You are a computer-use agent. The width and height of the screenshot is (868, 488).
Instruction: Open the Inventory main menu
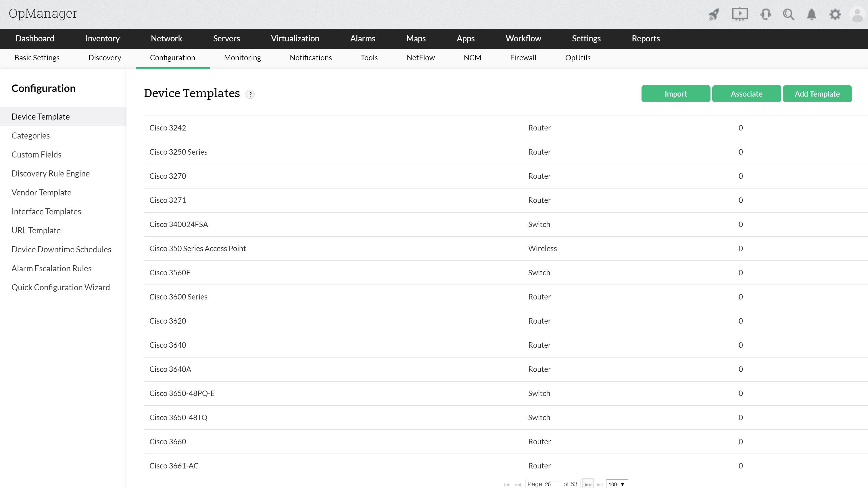click(102, 39)
